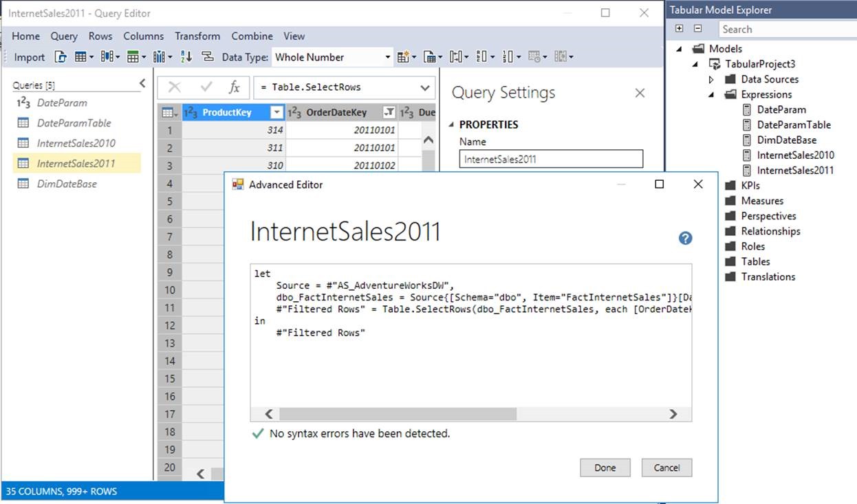Select the InternetSales2010 query in Queries list
Viewport: 857px width, 504px height.
click(x=77, y=143)
